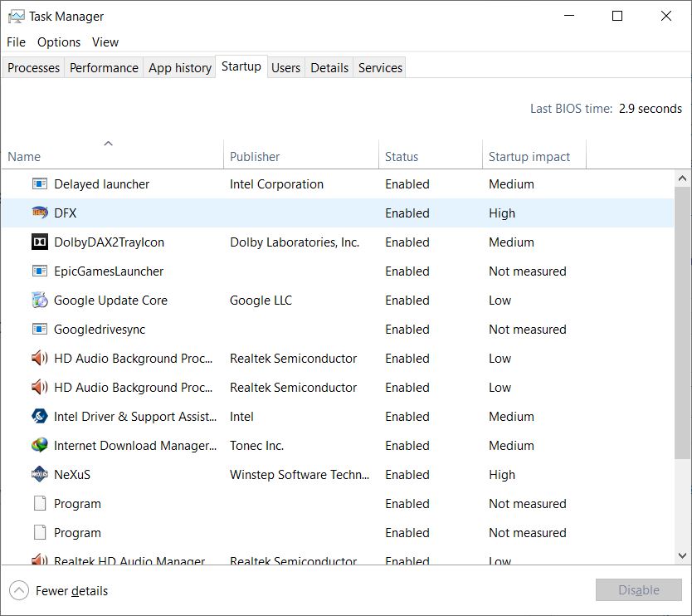Click Low impact for Google Update Core
Viewport: 692px width, 616px height.
500,301
